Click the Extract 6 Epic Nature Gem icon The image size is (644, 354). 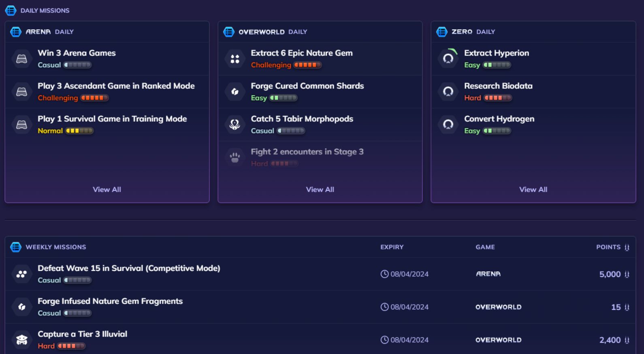[235, 59]
